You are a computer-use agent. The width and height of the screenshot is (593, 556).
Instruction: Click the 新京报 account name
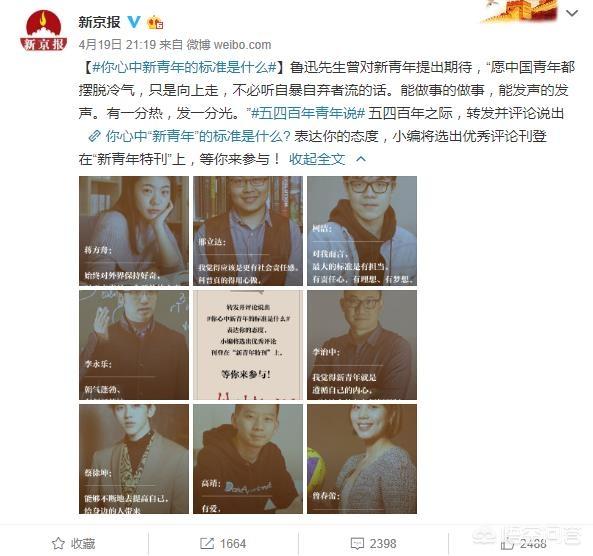pos(99,22)
